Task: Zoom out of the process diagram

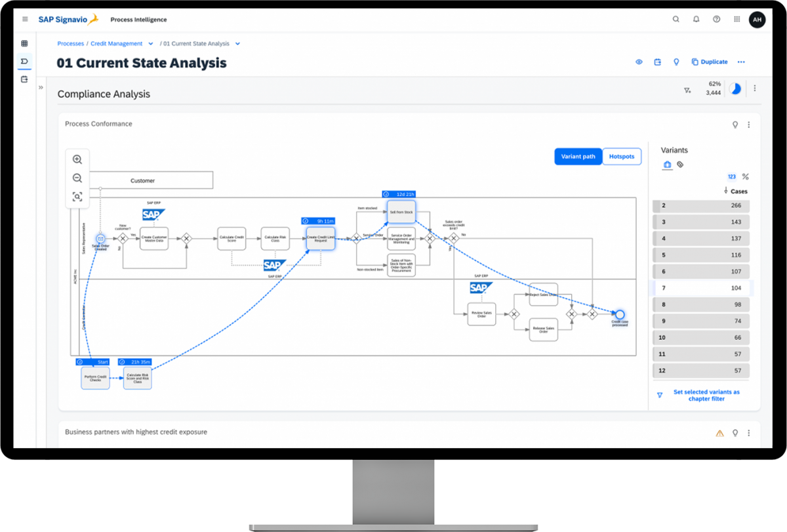Action: pos(77,177)
